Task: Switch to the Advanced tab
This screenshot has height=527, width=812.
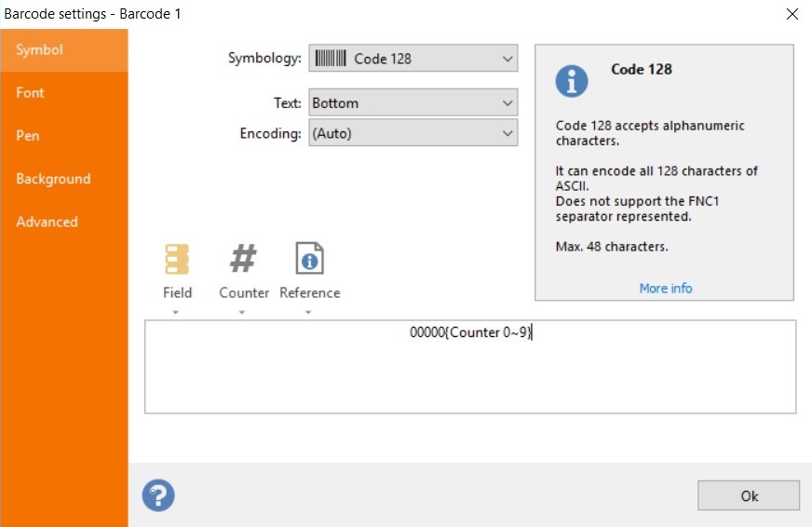Action: click(64, 223)
